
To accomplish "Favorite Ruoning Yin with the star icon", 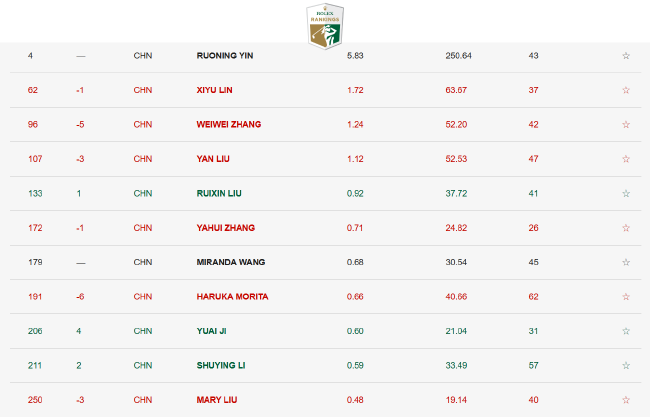I will tap(626, 56).
